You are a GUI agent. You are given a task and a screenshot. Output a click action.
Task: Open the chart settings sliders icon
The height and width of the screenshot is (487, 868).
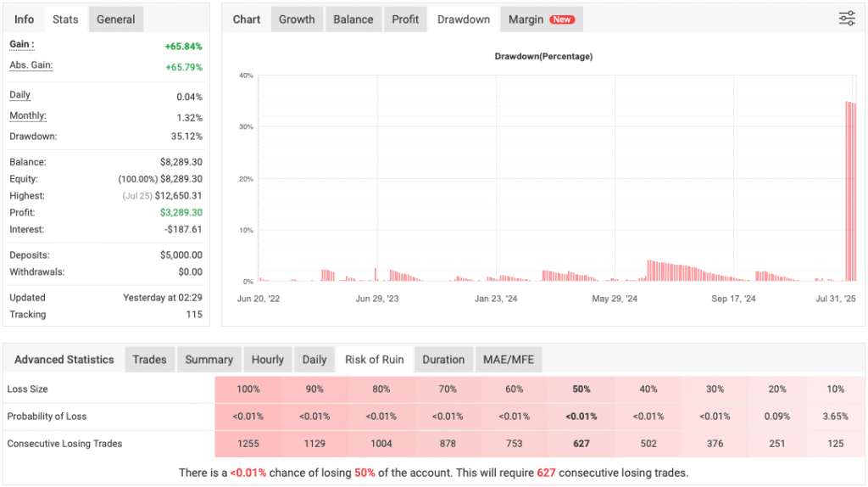tap(846, 19)
